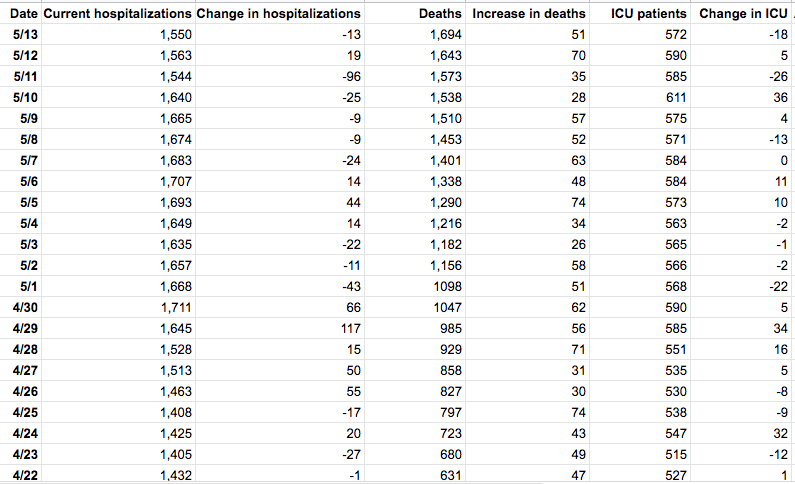Select the ICU patients header cell
The height and width of the screenshot is (484, 795).
click(x=648, y=14)
